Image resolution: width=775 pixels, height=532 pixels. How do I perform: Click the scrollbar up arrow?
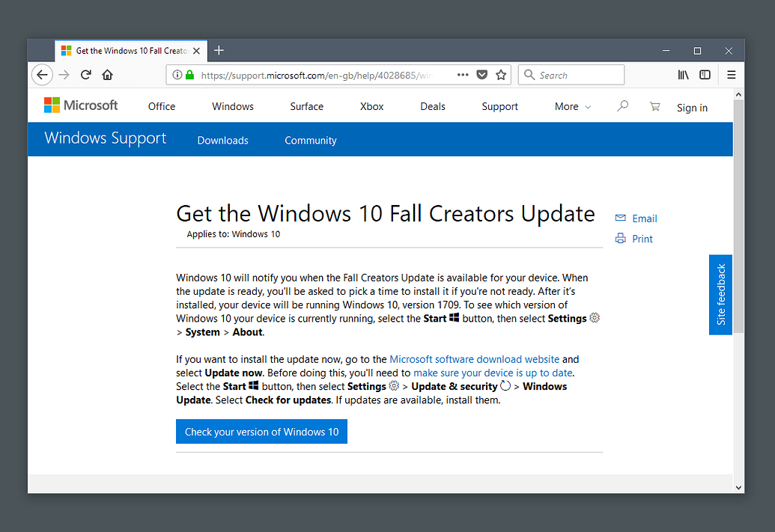(x=738, y=94)
